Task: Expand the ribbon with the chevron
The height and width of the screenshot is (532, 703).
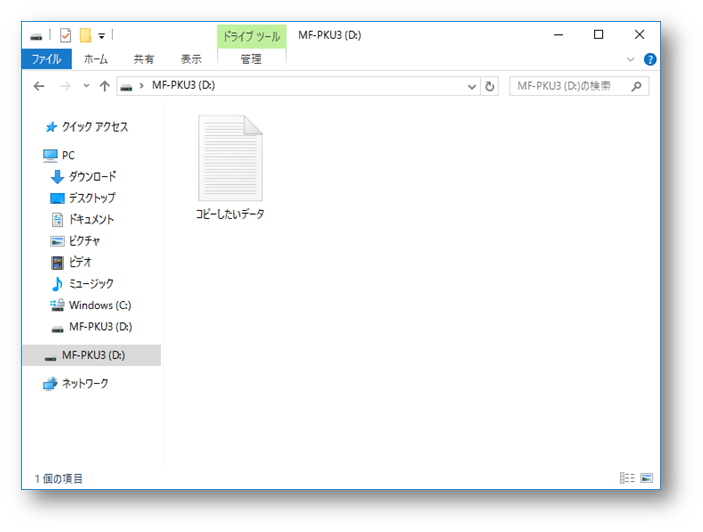Action: (630, 59)
